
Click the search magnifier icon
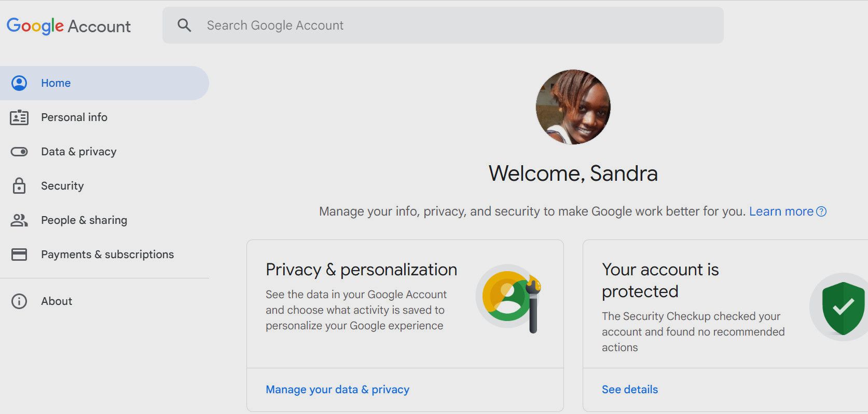(184, 25)
